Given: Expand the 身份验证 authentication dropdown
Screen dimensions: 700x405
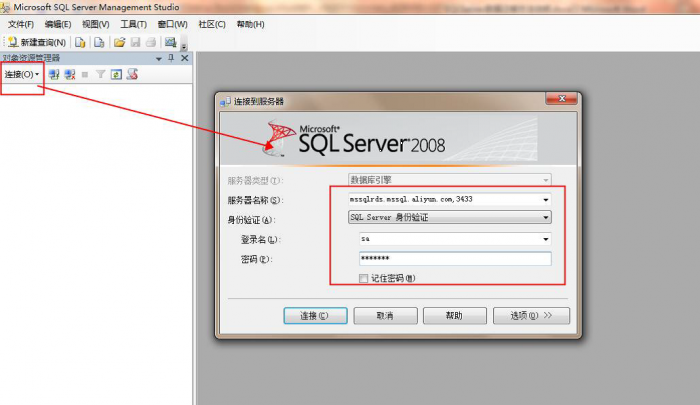Looking at the screenshot, I should [545, 217].
